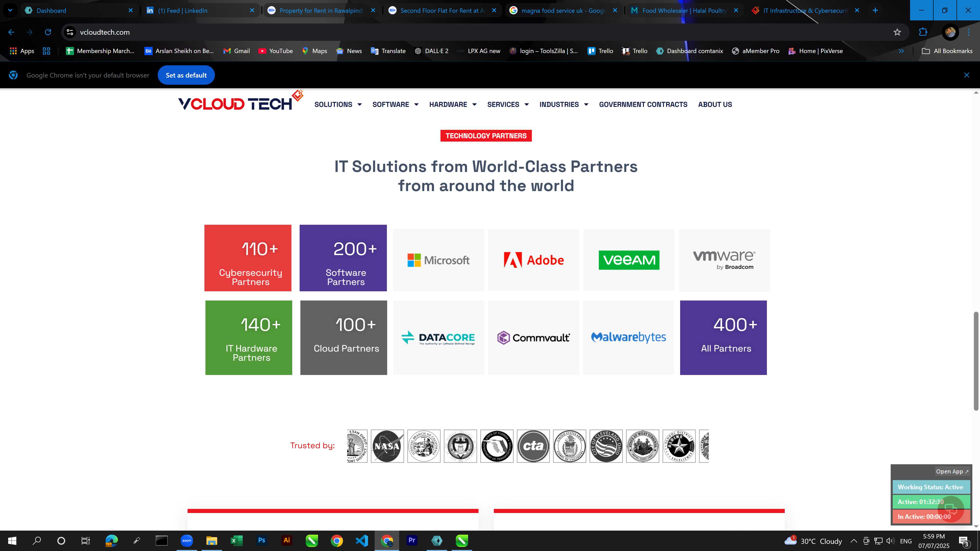Open Excel from the taskbar

pyautogui.click(x=237, y=541)
